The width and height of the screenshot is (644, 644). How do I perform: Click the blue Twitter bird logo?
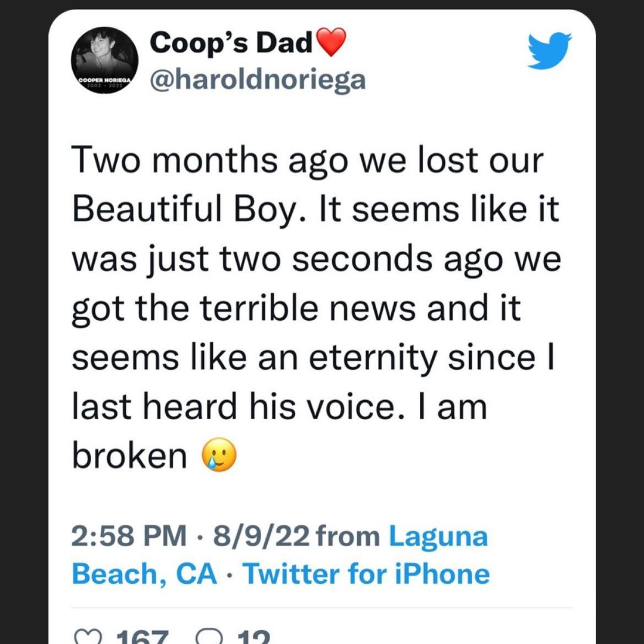(549, 51)
